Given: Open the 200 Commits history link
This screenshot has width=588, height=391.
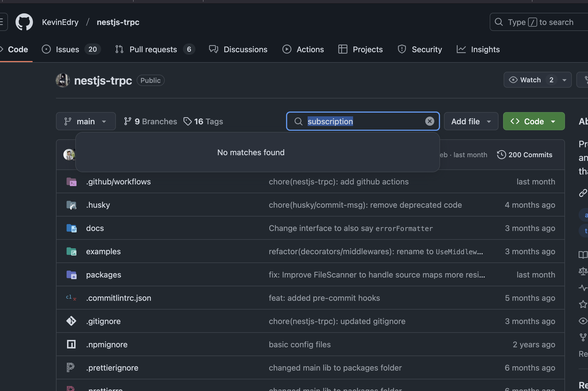Looking at the screenshot, I should pos(525,155).
